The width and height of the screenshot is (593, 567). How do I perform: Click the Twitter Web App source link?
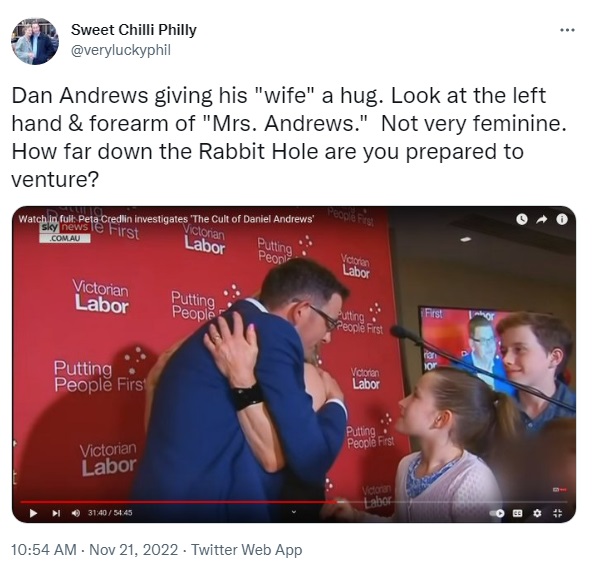coord(246,550)
